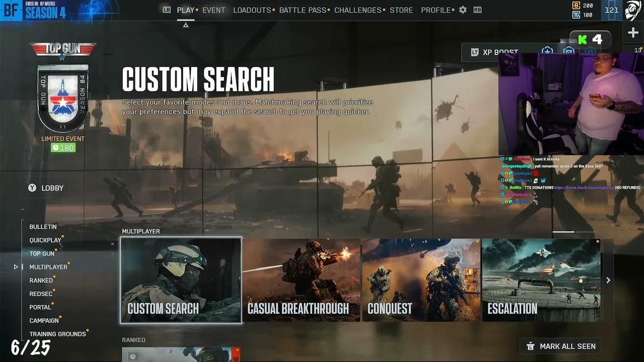This screenshot has height=362, width=644.
Task: Select TRAINING GROUNDS in the side menu
Action: (x=57, y=334)
